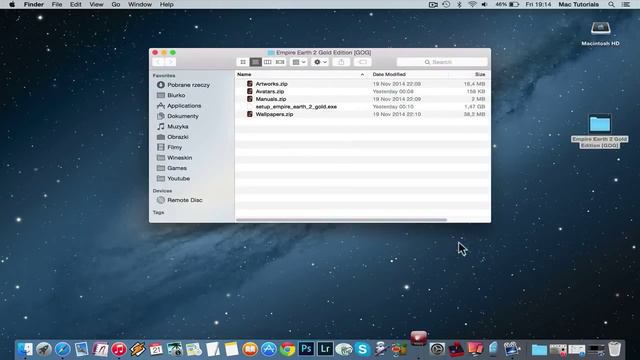Screen dimensions: 640x360
Task: Go back in Finder history
Action: (x=158, y=62)
